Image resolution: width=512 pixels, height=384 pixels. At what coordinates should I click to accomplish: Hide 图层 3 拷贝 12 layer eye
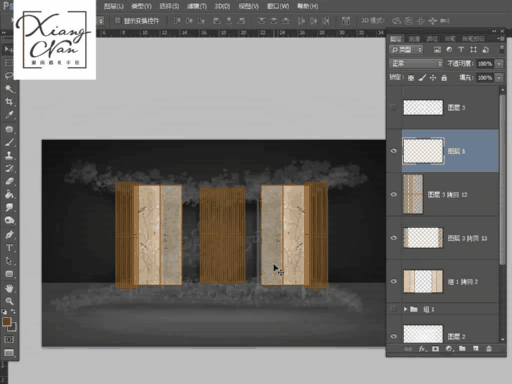tap(393, 194)
